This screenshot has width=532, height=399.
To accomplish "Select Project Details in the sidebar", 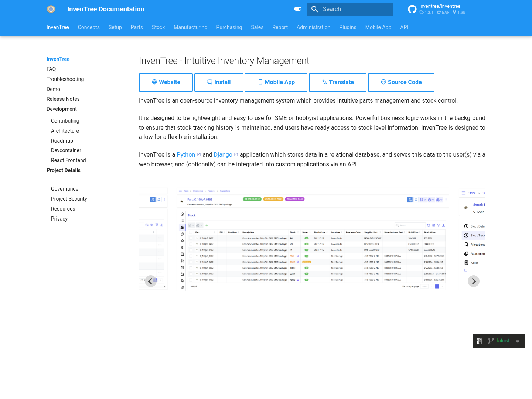I will coord(64,170).
